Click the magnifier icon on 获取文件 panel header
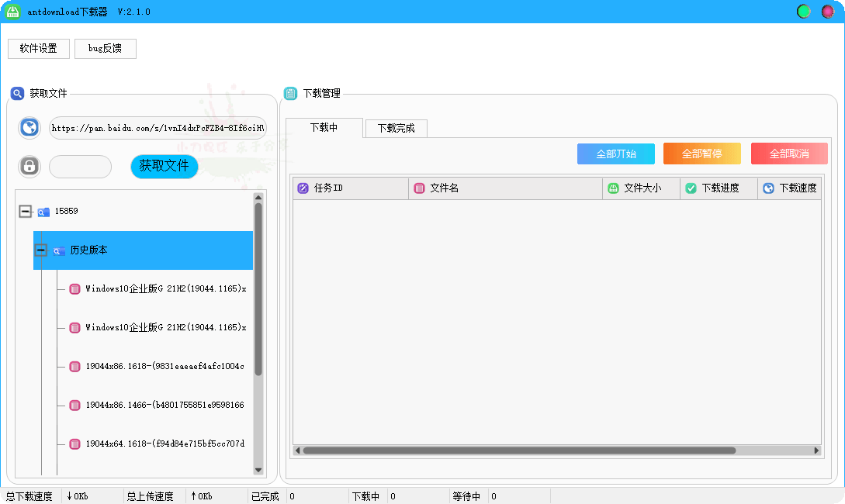The width and height of the screenshot is (845, 504). click(x=17, y=93)
